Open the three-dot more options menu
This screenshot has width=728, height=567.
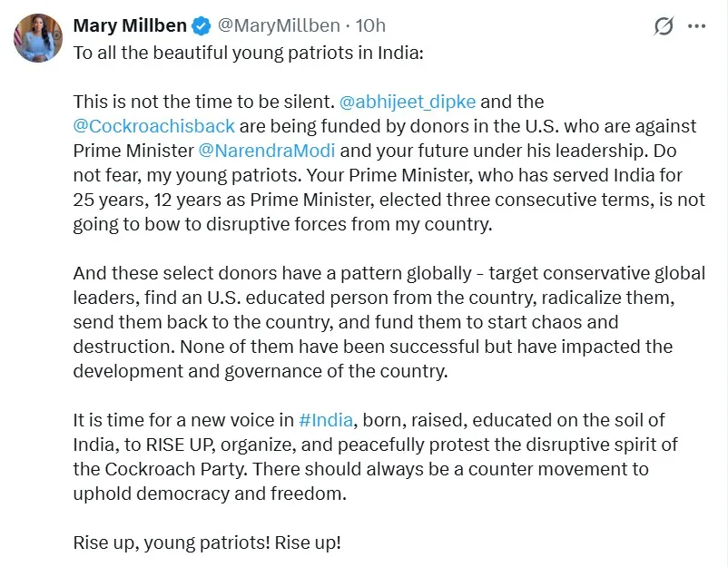point(696,26)
